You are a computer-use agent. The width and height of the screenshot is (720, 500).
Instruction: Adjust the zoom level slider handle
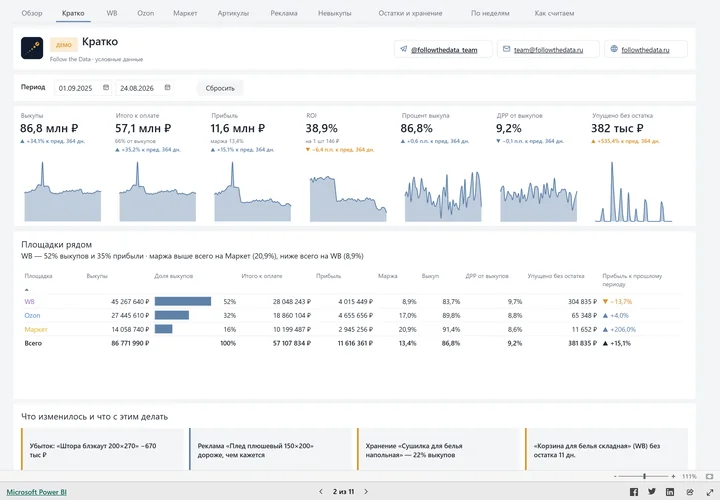click(644, 477)
